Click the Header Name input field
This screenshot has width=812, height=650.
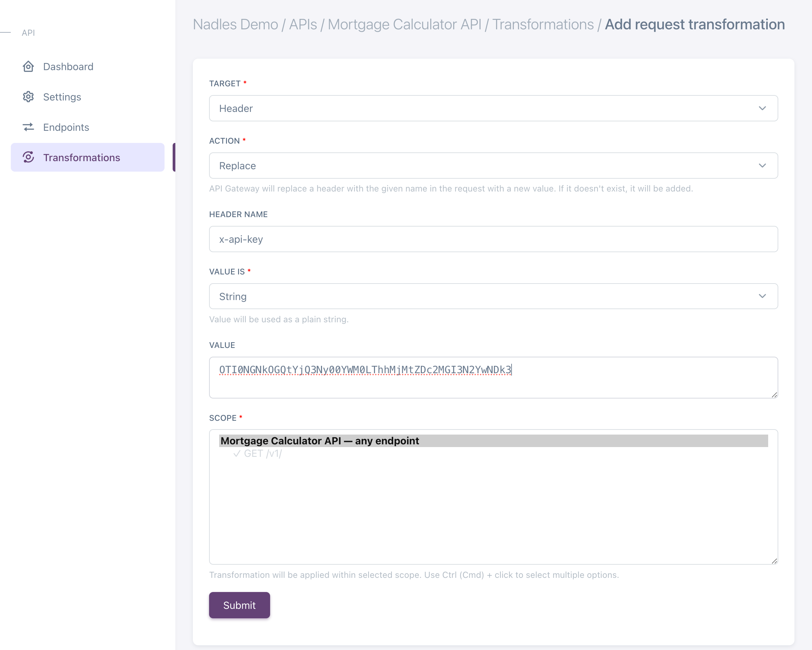pos(493,239)
